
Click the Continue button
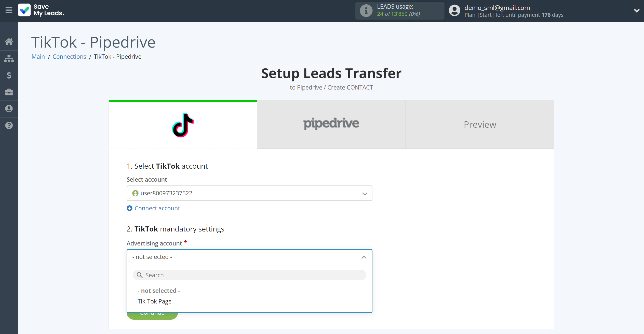(152, 312)
